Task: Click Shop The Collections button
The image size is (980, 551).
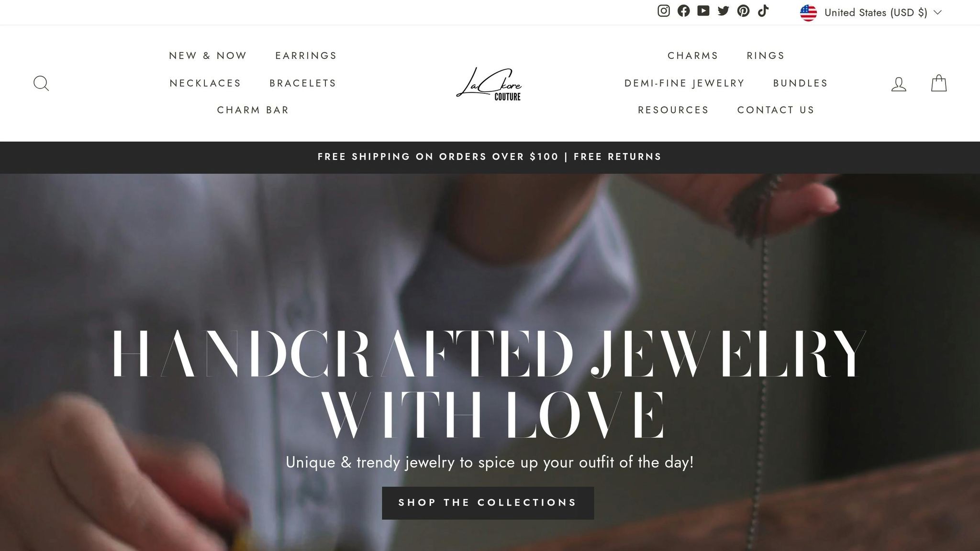Action: [x=488, y=503]
